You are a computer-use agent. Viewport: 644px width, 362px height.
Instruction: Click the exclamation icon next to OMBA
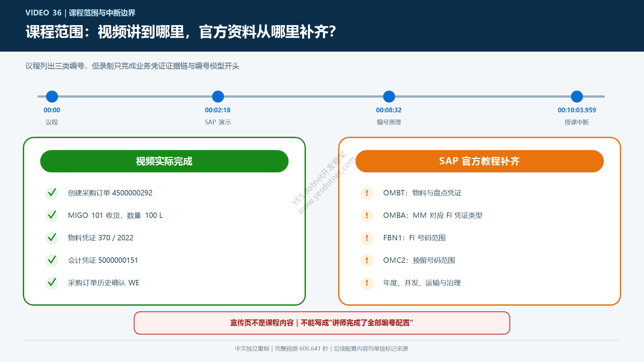pyautogui.click(x=367, y=216)
